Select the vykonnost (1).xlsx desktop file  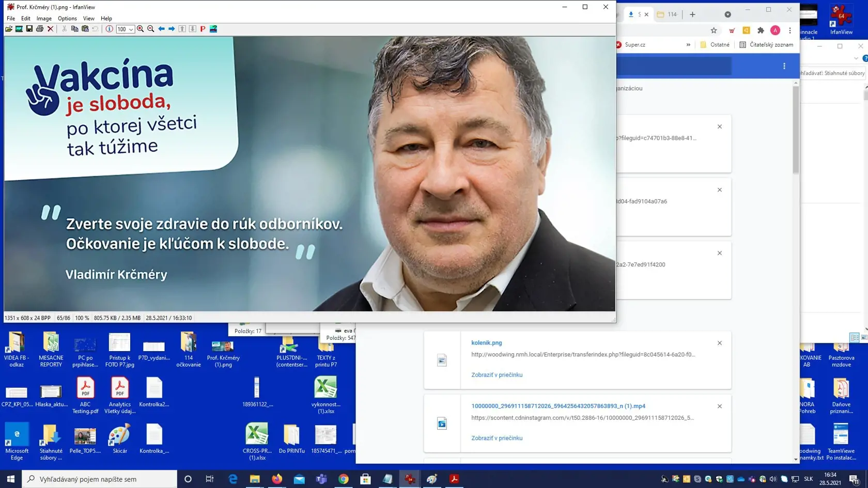(x=326, y=396)
